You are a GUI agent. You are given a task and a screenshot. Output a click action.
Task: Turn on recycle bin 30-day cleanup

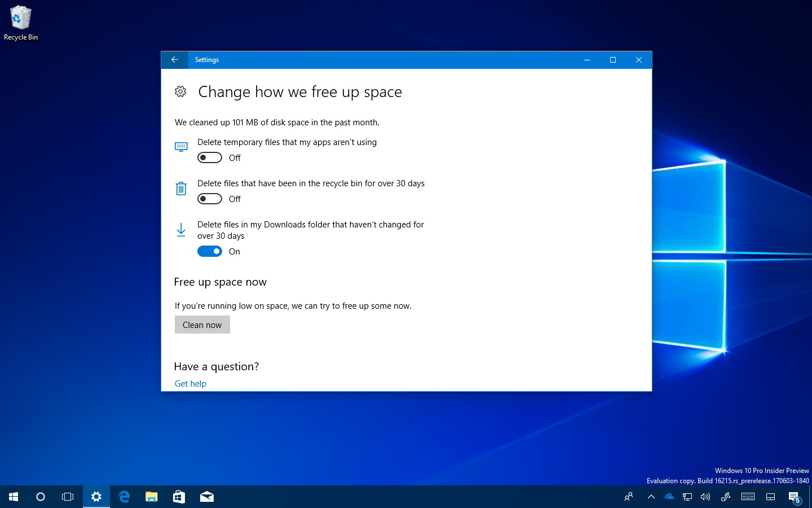(x=210, y=199)
